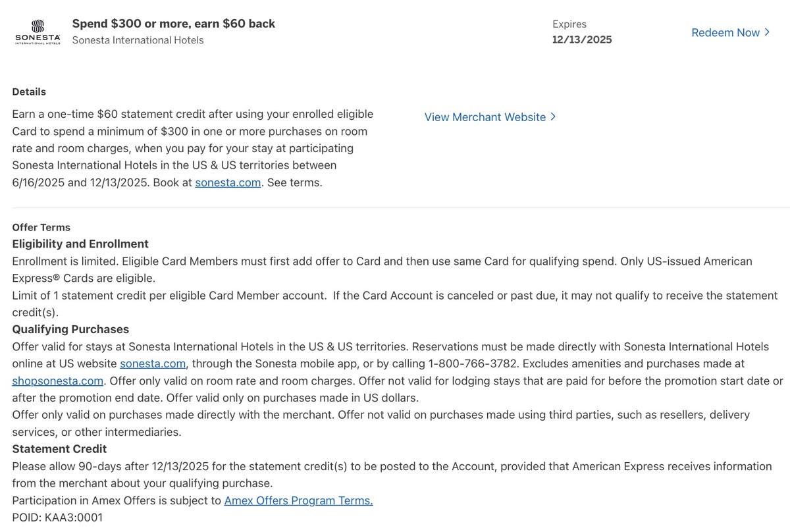Click the Redeem Now link
This screenshot has height=532, width=790.
pyautogui.click(x=725, y=32)
